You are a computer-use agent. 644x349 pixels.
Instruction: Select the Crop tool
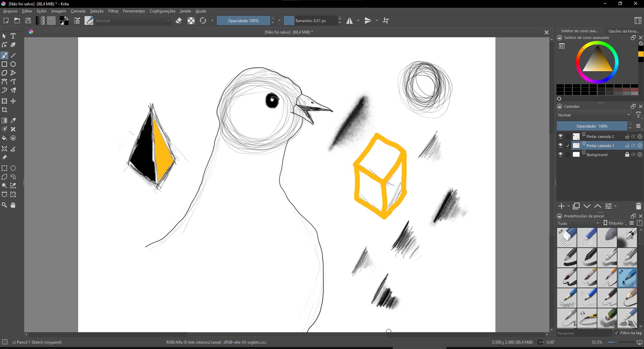pyautogui.click(x=4, y=110)
